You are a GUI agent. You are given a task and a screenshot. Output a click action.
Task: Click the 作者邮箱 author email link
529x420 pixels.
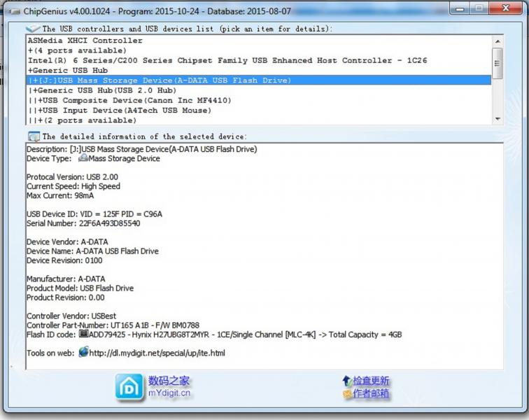point(371,393)
